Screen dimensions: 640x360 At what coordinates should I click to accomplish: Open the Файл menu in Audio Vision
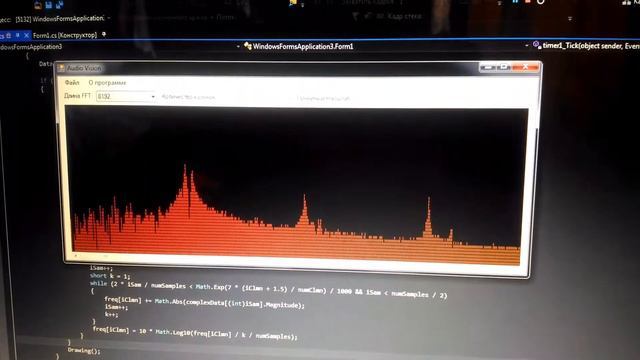click(72, 82)
